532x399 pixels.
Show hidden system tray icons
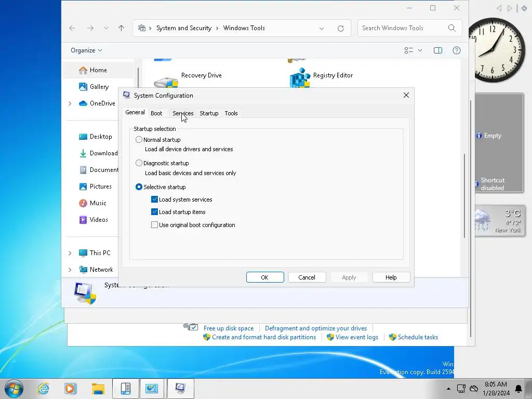coord(448,389)
